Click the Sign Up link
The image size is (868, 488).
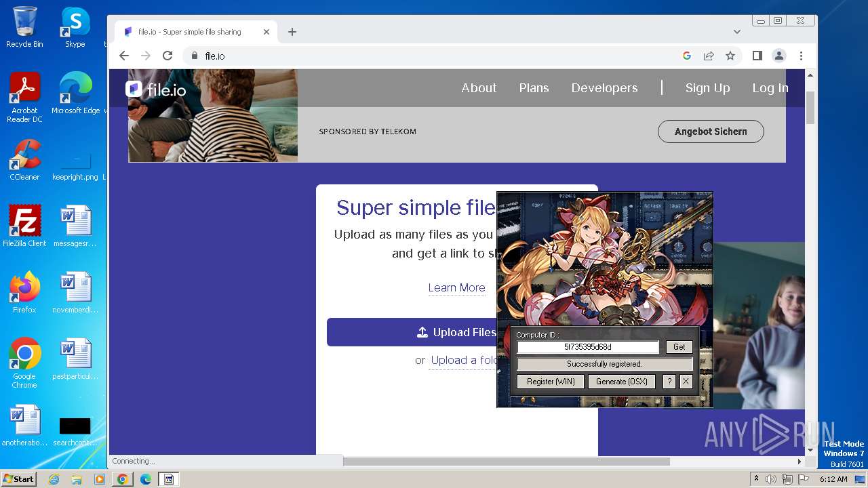click(x=707, y=88)
